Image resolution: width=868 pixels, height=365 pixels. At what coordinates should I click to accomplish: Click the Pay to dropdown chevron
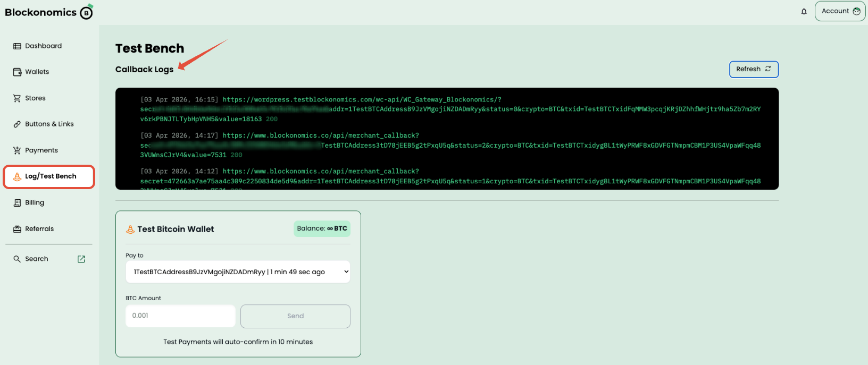point(346,271)
